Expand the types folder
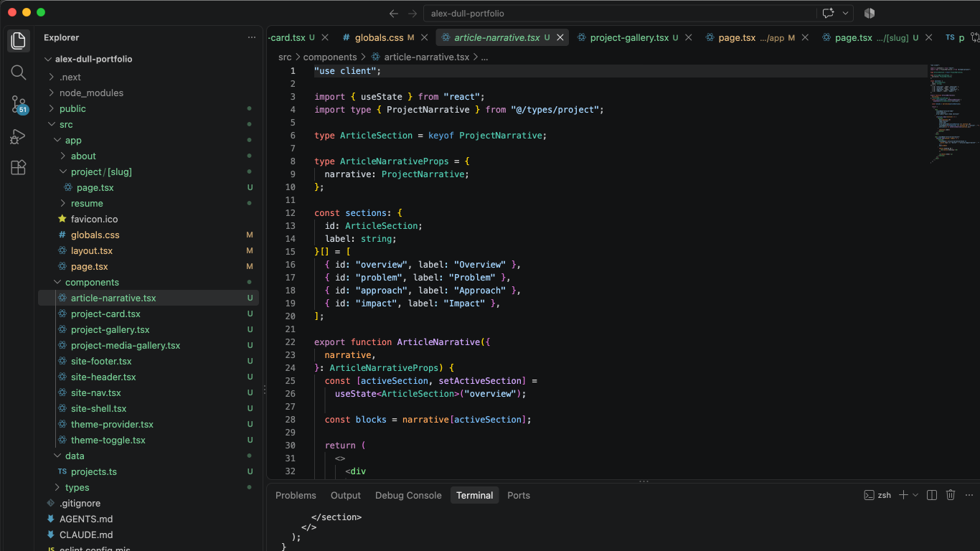The height and width of the screenshot is (551, 980). (x=57, y=487)
